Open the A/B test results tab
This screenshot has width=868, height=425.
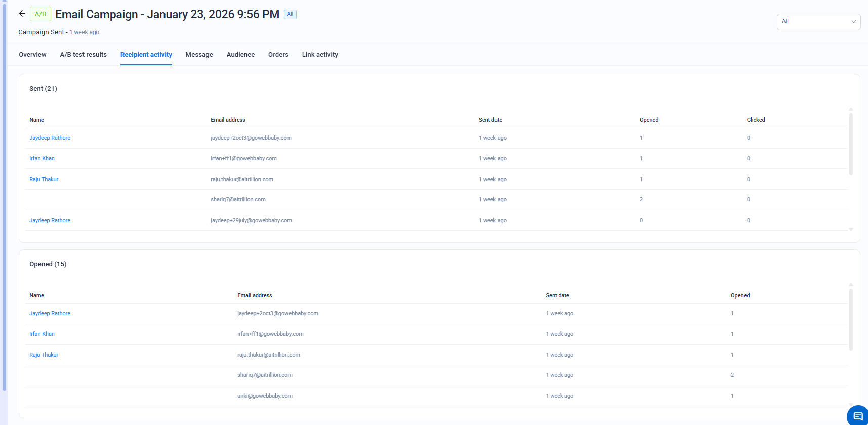(83, 55)
